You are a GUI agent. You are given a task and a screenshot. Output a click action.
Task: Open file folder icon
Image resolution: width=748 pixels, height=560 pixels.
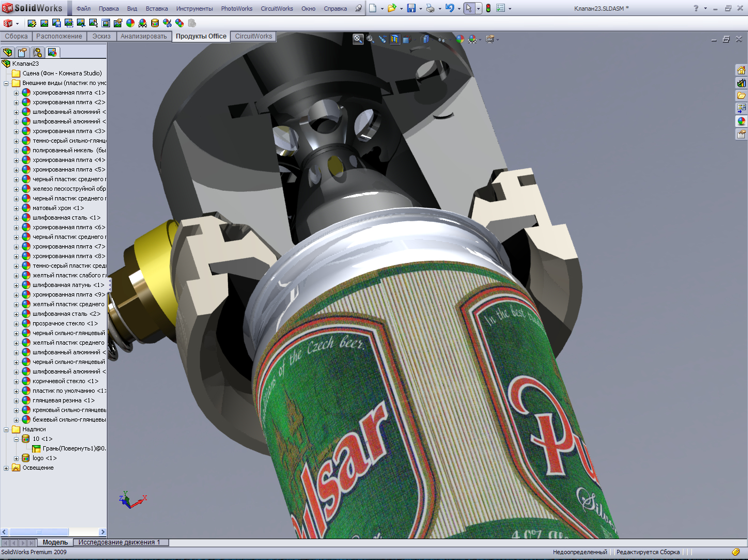click(x=392, y=8)
